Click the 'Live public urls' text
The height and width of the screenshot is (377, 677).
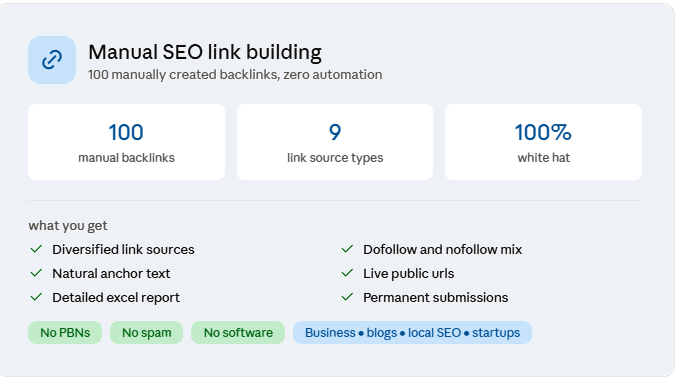tap(408, 273)
